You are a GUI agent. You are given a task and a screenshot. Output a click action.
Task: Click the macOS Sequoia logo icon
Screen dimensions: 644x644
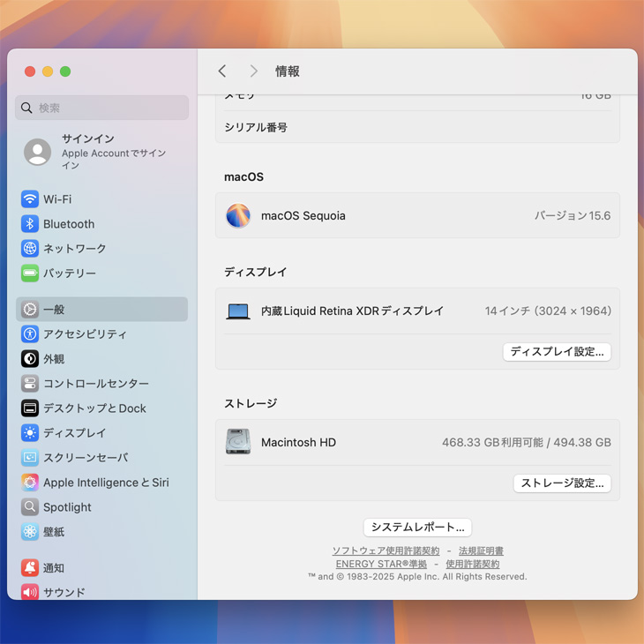tap(238, 215)
